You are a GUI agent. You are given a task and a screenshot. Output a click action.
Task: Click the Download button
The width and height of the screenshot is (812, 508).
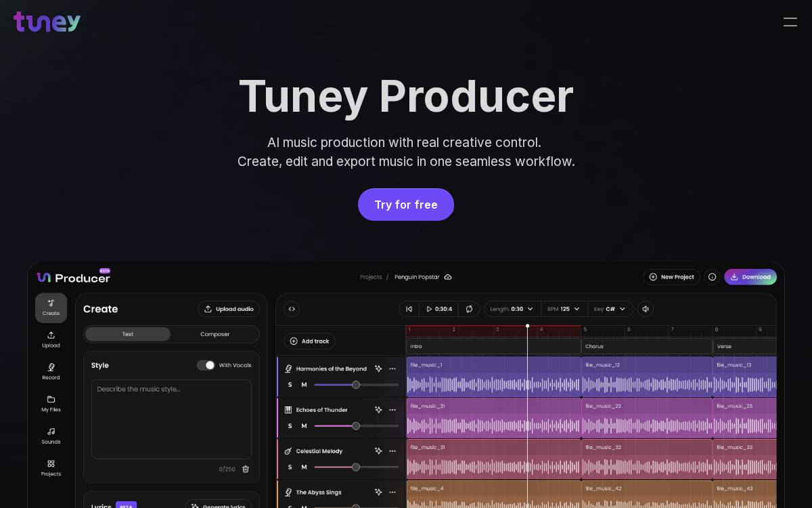(750, 277)
